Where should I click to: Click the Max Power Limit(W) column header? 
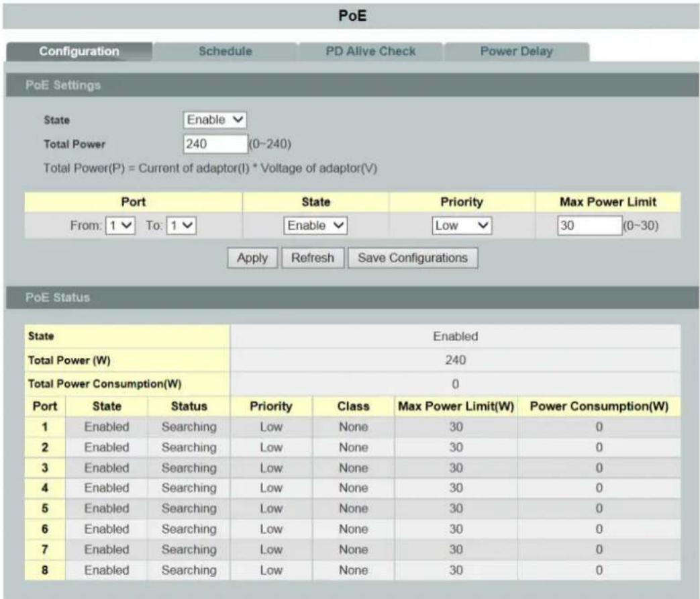click(x=456, y=406)
